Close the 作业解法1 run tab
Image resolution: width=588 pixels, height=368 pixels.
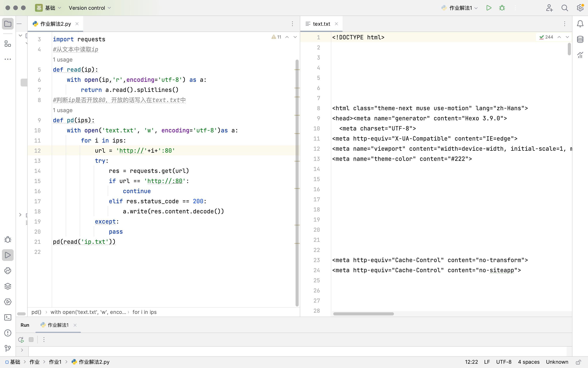(75, 325)
